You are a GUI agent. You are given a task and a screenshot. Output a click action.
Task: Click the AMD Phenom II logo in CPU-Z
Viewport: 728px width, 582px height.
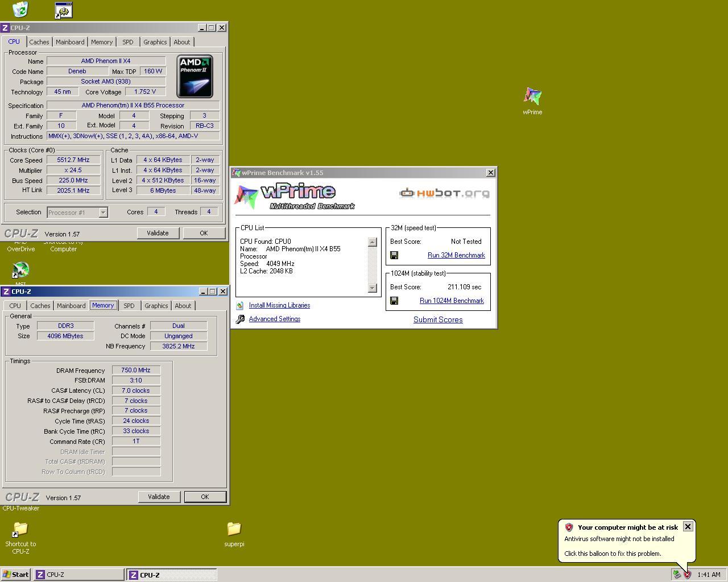[x=195, y=76]
